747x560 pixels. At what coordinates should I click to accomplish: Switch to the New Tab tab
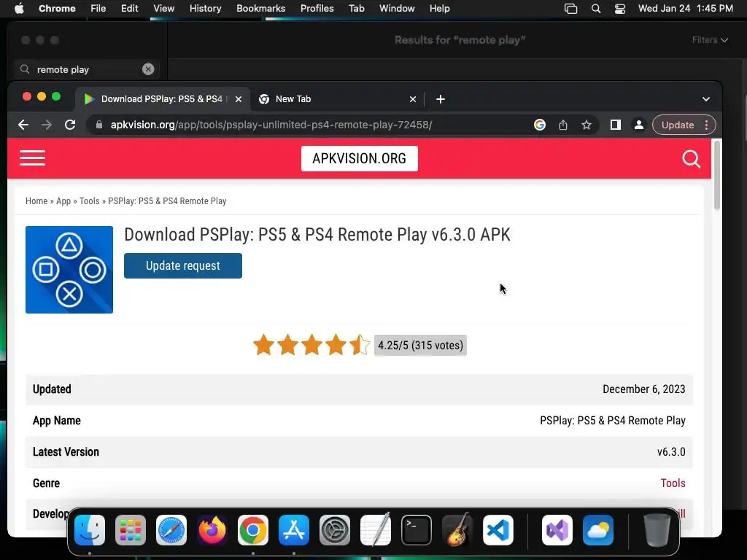tap(337, 99)
